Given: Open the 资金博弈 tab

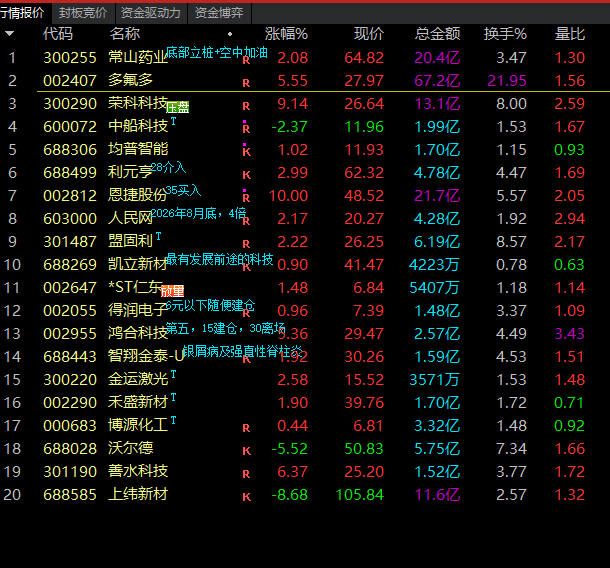Looking at the screenshot, I should coord(219,13).
